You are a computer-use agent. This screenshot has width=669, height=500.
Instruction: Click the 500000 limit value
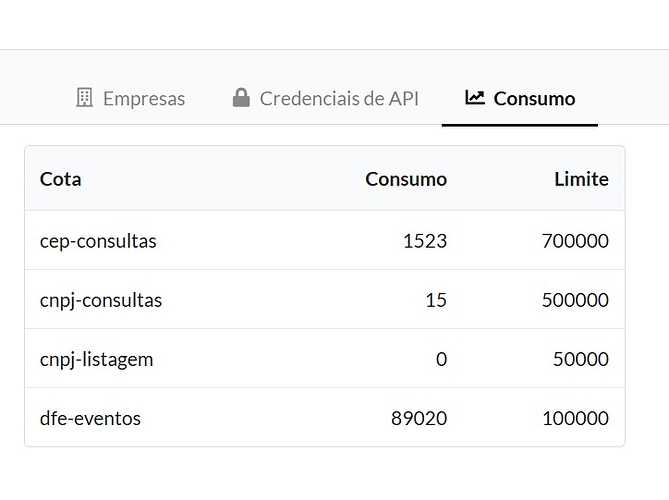point(575,300)
